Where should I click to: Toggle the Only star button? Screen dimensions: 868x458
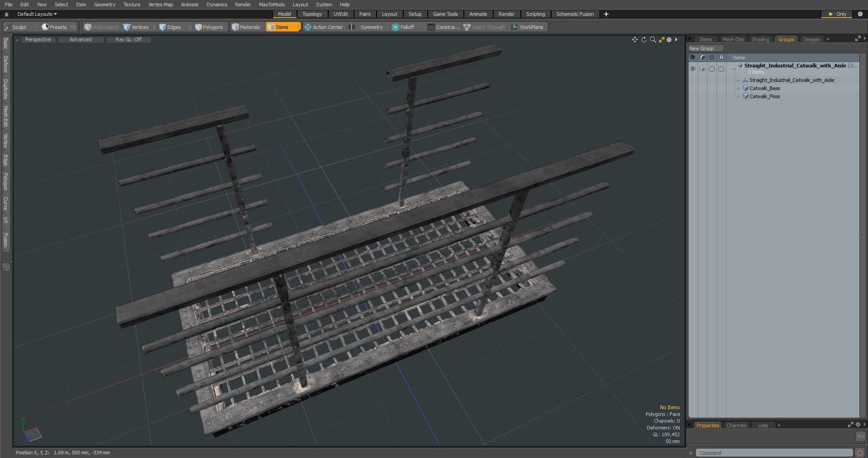[837, 14]
